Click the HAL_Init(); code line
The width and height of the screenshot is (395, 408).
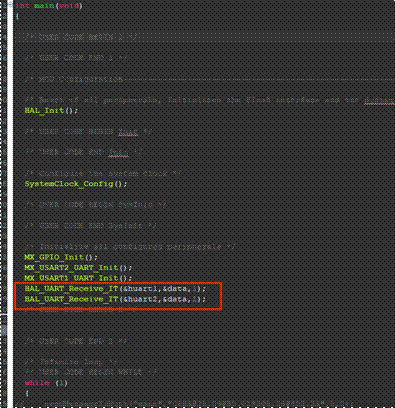click(51, 111)
